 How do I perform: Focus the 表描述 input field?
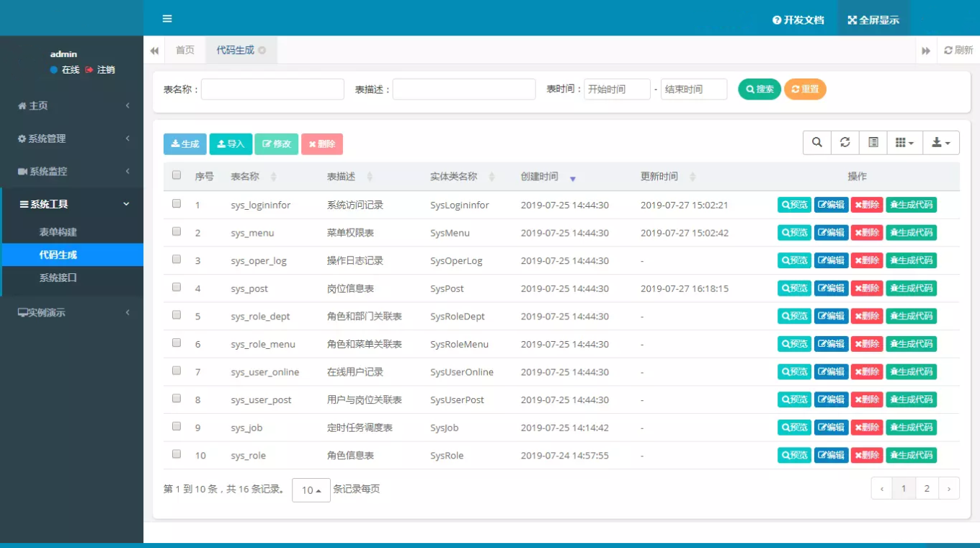pyautogui.click(x=464, y=89)
